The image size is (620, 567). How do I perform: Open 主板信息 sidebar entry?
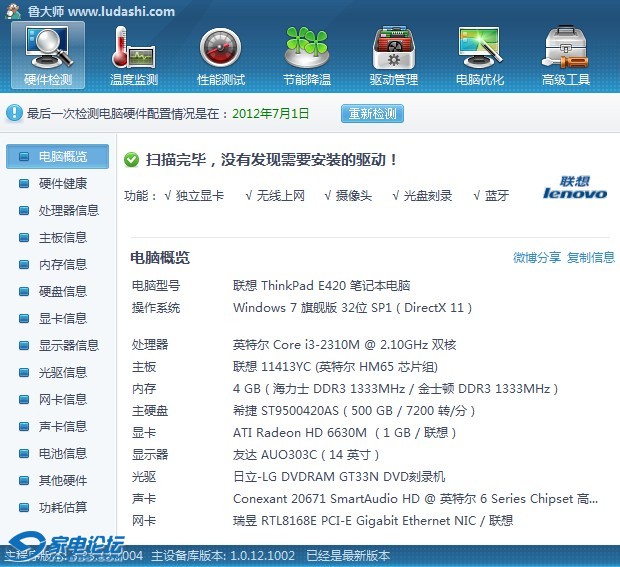pos(63,238)
